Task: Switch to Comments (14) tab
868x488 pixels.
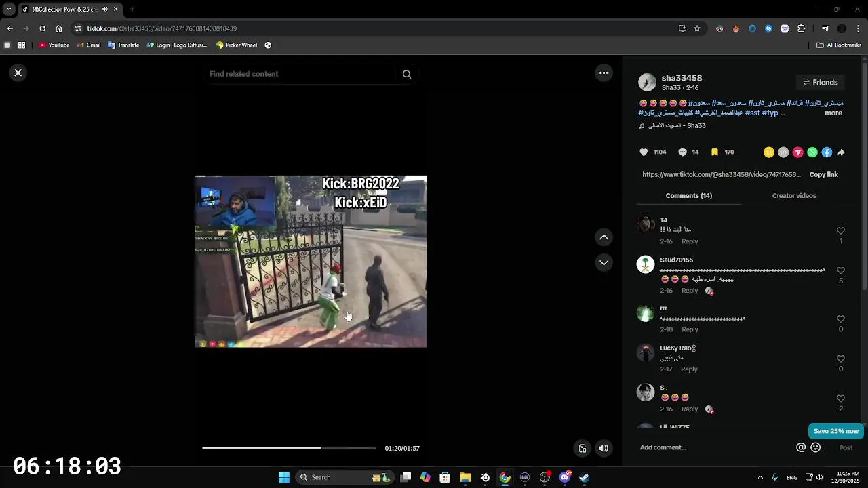Action: point(688,196)
